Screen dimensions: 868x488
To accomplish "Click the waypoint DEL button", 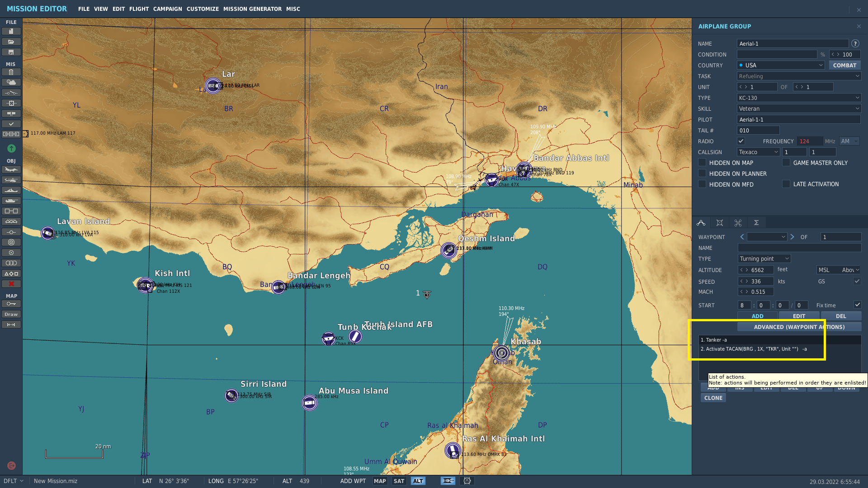I will pos(841,316).
